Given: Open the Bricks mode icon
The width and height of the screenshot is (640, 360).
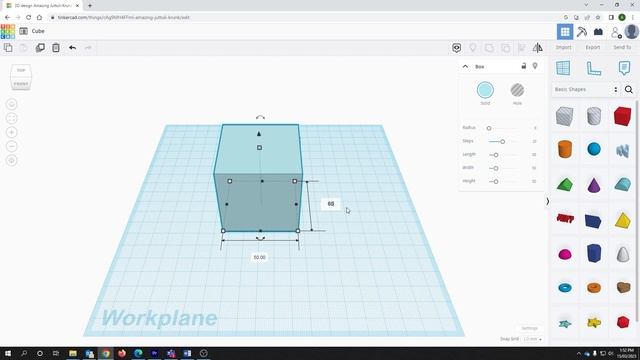Looking at the screenshot, I should coord(598,32).
